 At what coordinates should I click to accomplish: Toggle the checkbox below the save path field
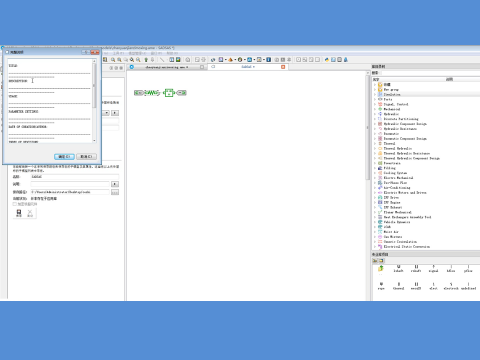pos(15,204)
